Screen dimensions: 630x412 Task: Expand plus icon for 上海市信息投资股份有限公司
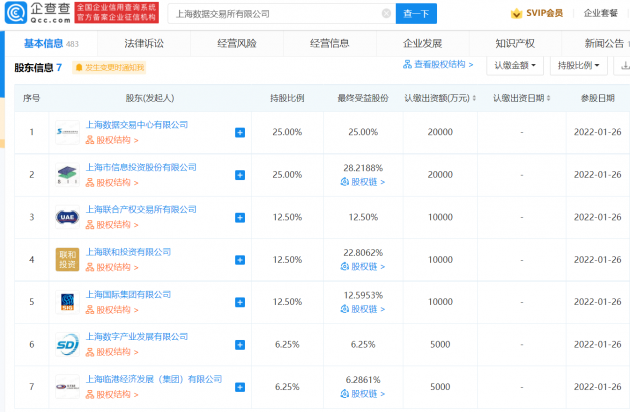(240, 175)
